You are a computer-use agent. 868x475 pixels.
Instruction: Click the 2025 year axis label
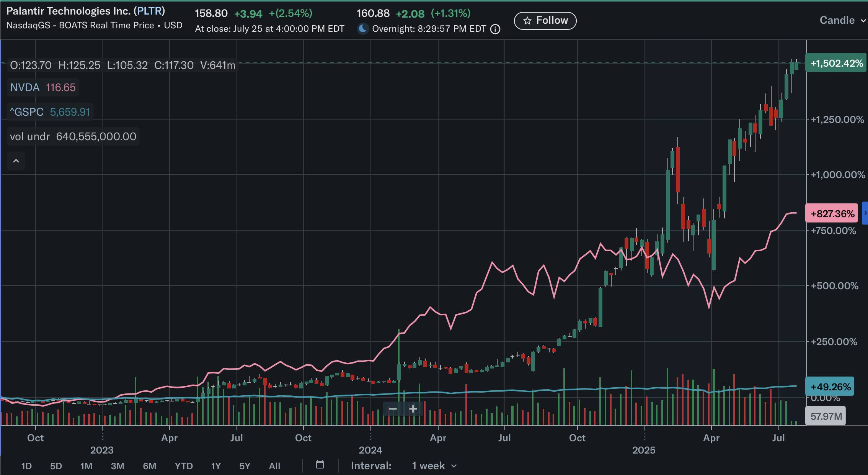(644, 450)
